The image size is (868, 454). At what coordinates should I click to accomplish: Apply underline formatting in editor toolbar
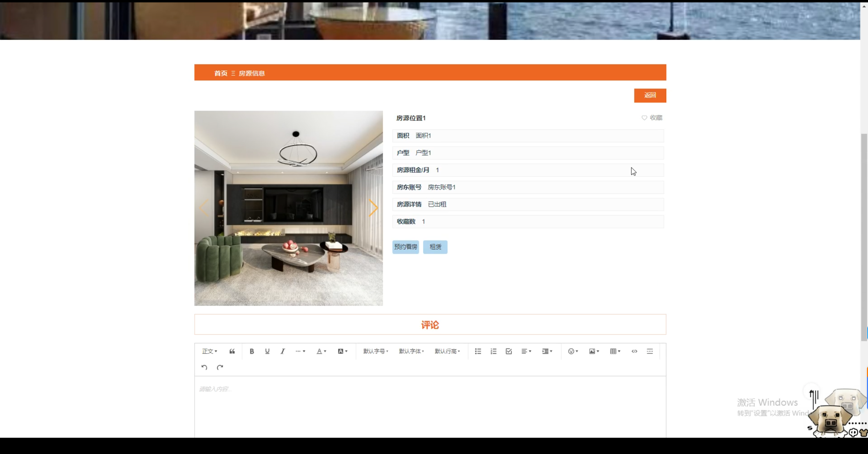click(267, 351)
